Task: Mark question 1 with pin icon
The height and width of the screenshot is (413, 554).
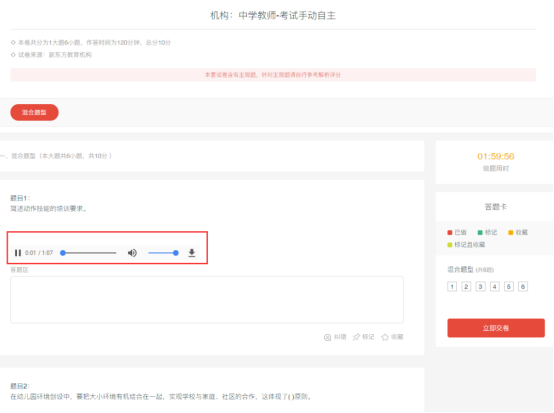Action: 356,337
